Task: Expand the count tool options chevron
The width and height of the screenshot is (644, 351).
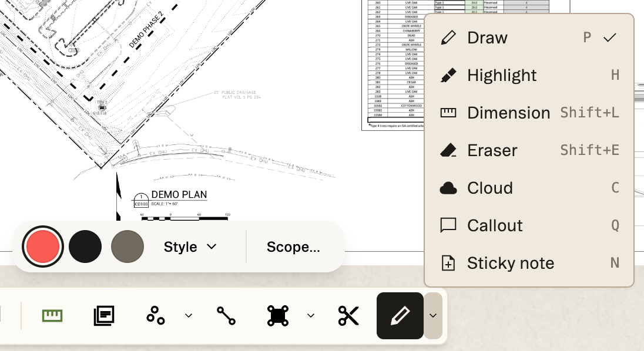Action: click(x=189, y=316)
